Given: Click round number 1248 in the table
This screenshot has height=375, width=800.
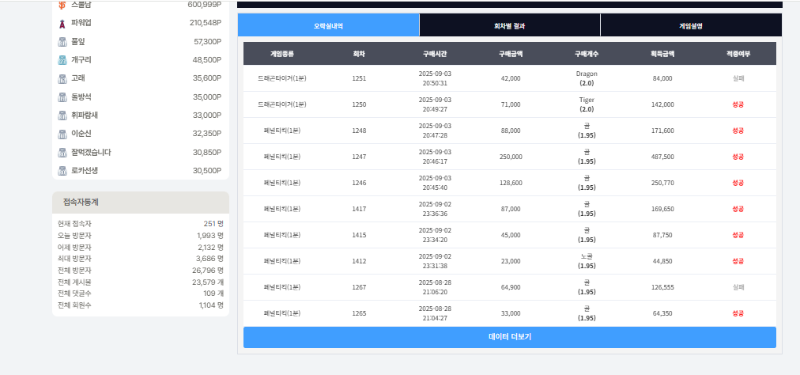Looking at the screenshot, I should click(x=359, y=131).
